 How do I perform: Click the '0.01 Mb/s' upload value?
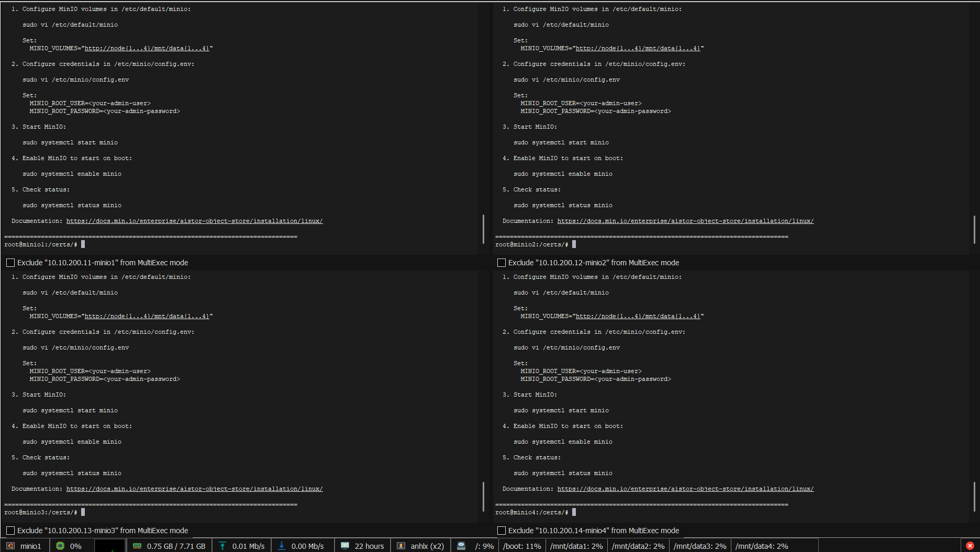pos(248,546)
